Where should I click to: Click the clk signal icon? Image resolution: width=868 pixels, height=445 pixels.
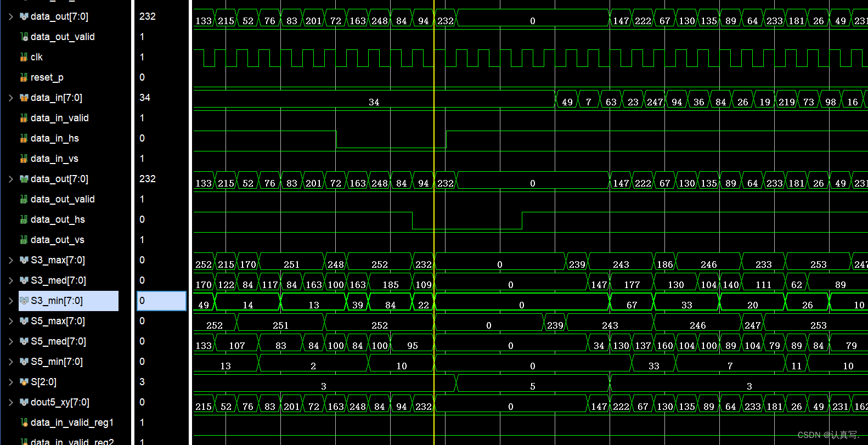click(24, 57)
